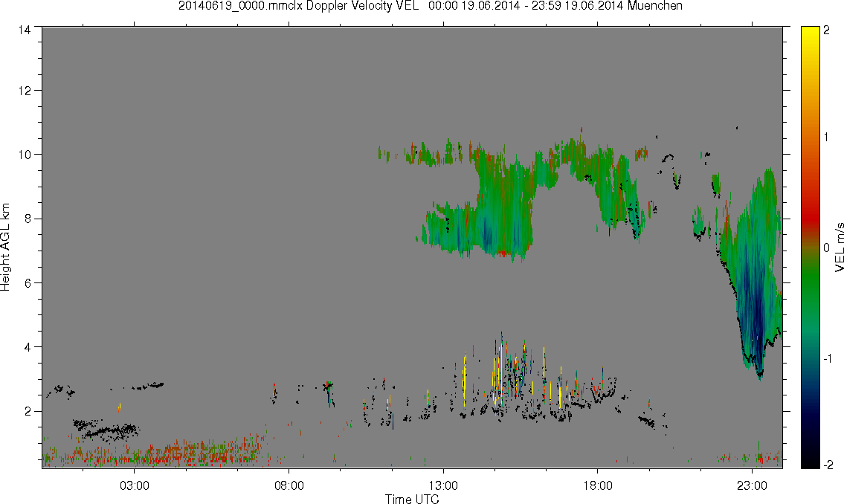Click the '23:00' time tick label

(753, 485)
